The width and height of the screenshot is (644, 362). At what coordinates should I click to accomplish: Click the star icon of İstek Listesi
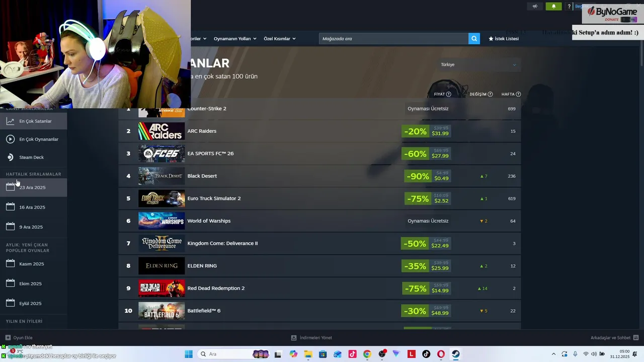click(491, 39)
